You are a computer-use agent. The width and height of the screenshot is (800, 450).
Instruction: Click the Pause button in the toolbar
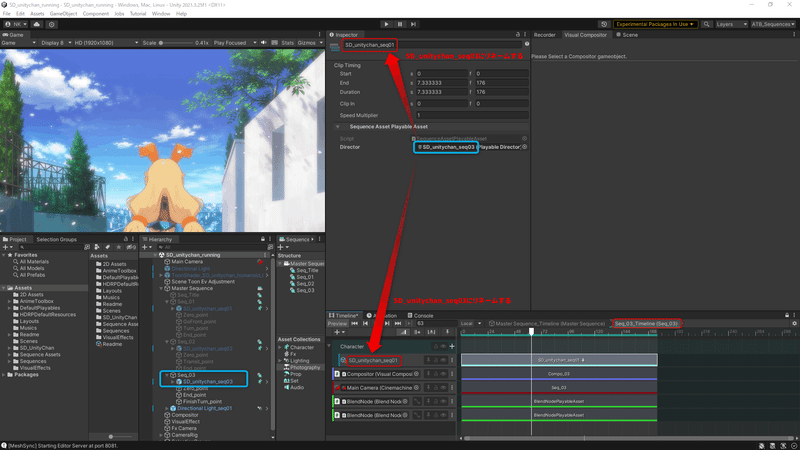pyautogui.click(x=400, y=24)
